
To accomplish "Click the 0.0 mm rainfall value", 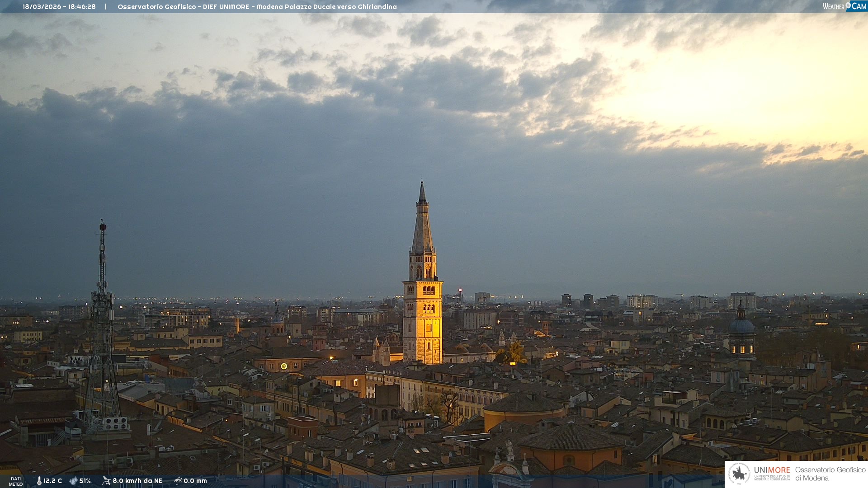I will point(195,481).
